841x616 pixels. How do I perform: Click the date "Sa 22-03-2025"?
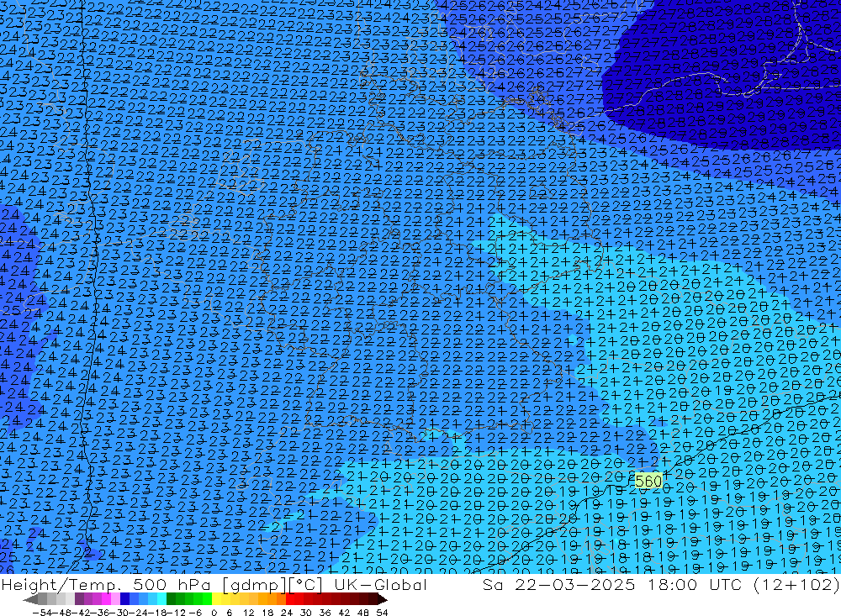point(558,584)
